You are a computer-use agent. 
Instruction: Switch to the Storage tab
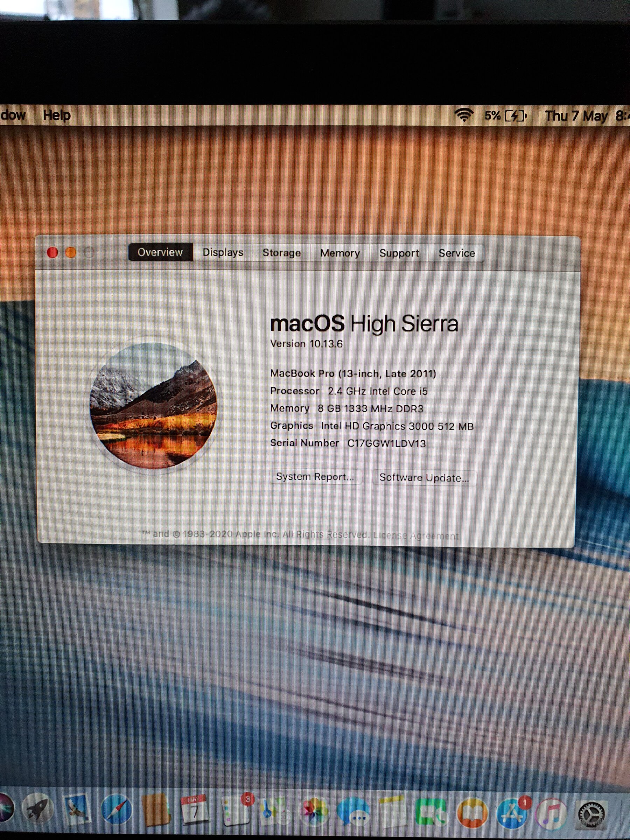pos(281,253)
